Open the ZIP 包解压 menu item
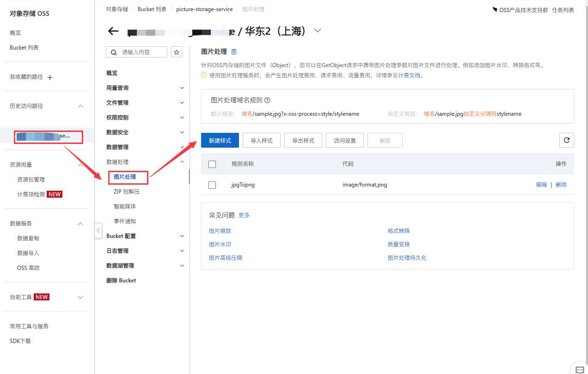588x374 pixels. tap(126, 192)
